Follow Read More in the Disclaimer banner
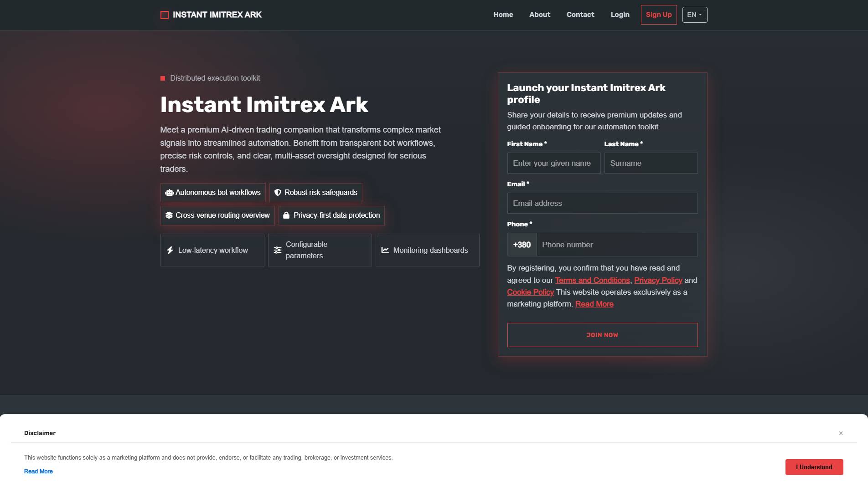This screenshot has width=868, height=491. pos(38,471)
